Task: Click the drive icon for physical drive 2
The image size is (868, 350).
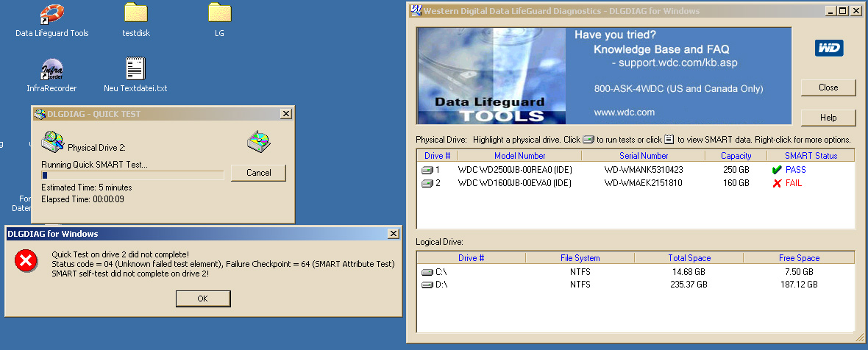Action: [427, 183]
